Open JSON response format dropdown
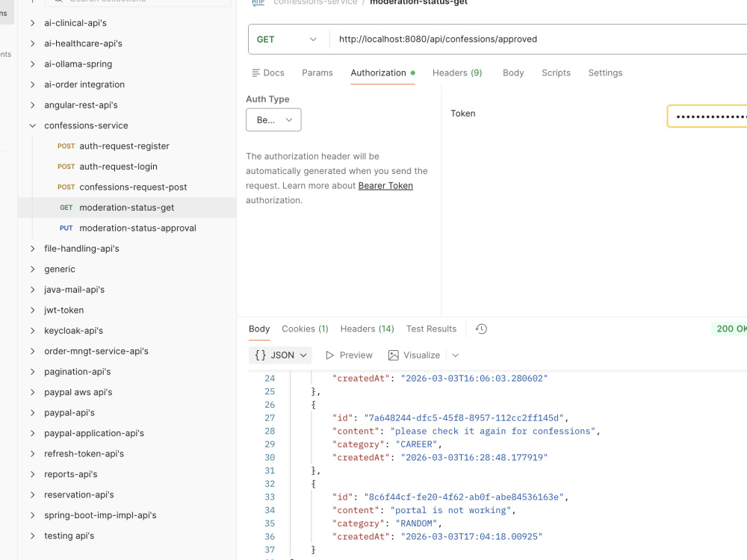Screen dimensions: 747x560 tap(280, 355)
